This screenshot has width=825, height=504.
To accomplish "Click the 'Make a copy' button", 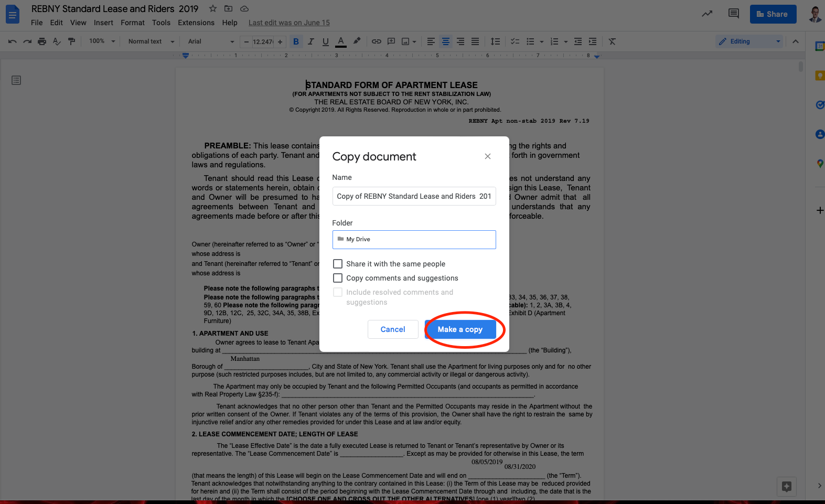I will (460, 329).
